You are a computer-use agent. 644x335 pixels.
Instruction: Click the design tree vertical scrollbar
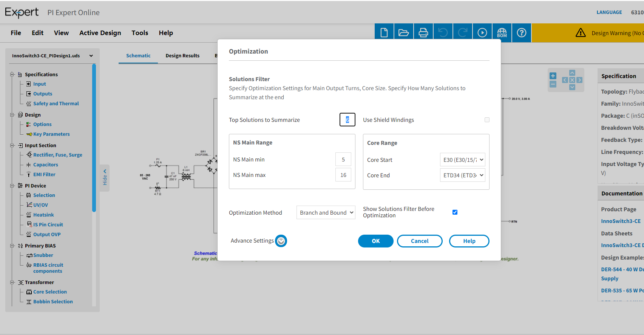pyautogui.click(x=94, y=138)
